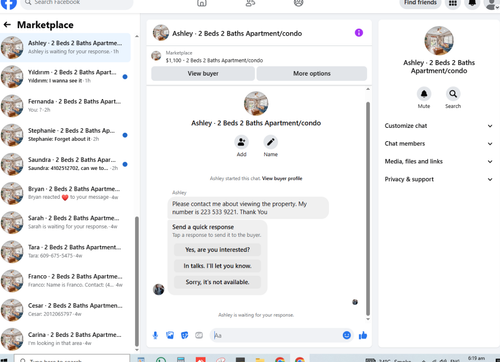Expand the Customize chat section
Image resolution: width=500 pixels, height=362 pixels.
point(439,126)
